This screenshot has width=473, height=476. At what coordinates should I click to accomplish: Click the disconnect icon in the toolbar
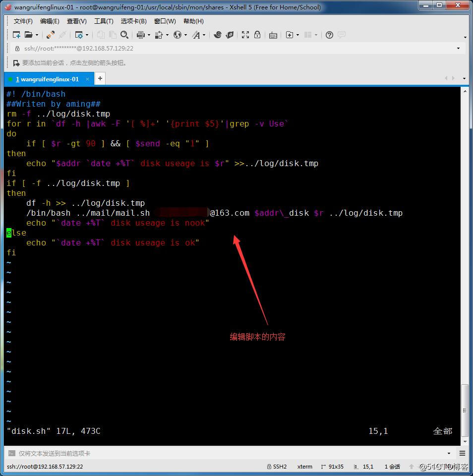[62, 35]
